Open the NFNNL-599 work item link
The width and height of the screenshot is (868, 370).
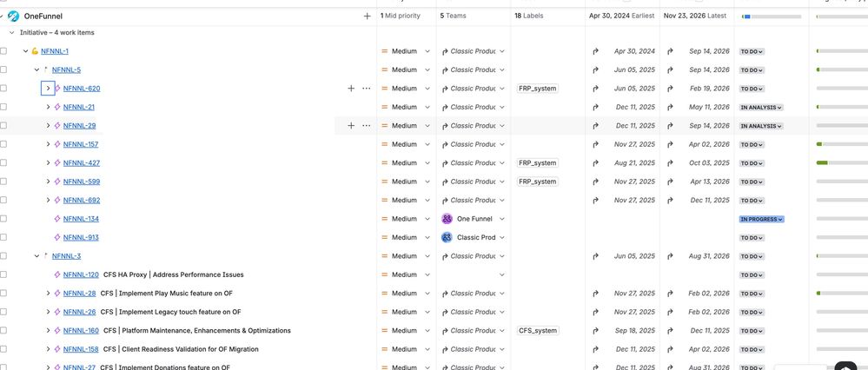tap(82, 182)
